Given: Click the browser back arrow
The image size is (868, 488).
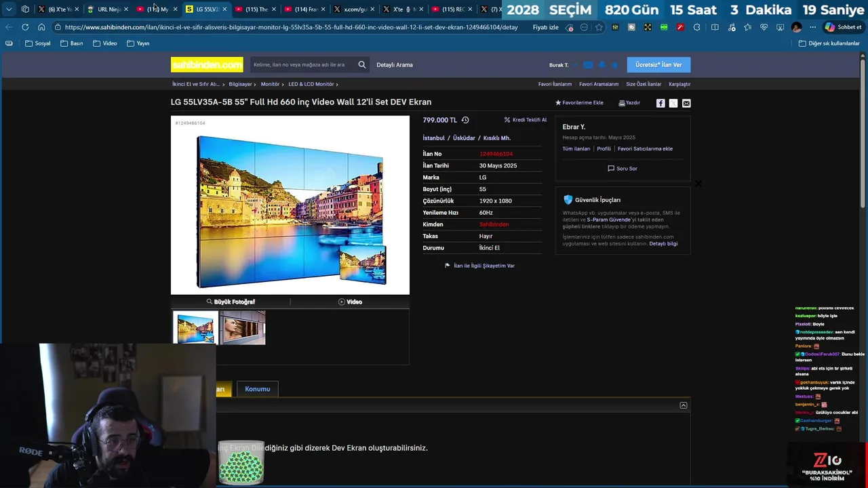Looking at the screenshot, I should [9, 27].
